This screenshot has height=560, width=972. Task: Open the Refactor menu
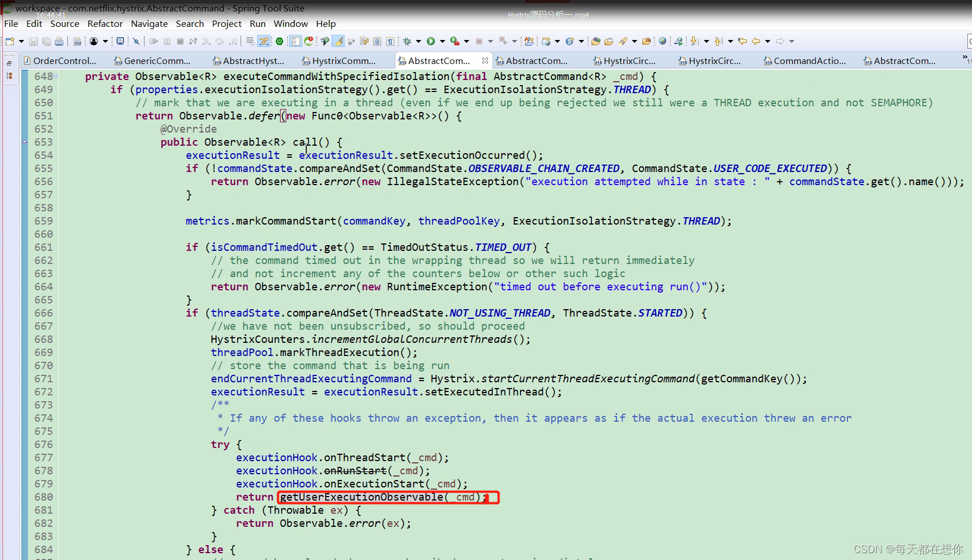click(105, 23)
